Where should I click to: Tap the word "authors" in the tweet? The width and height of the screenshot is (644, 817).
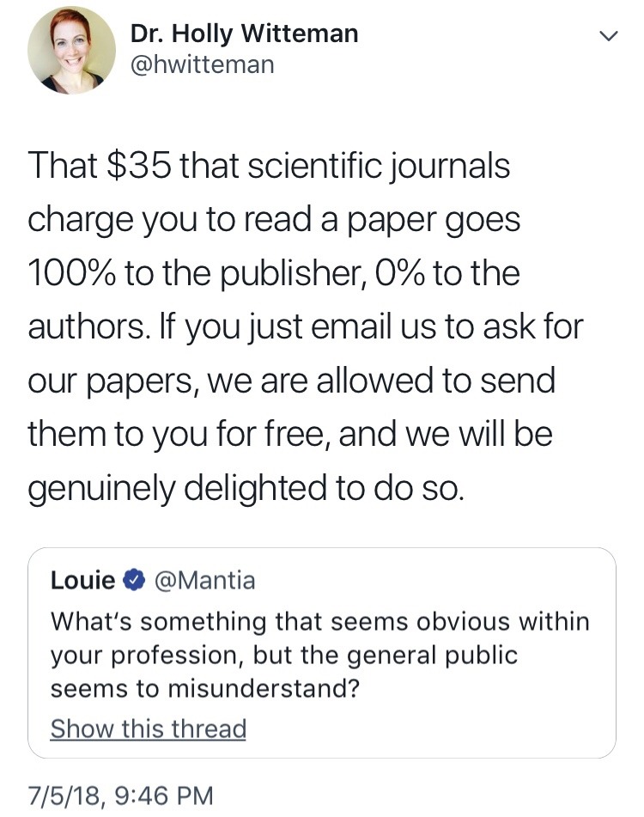(86, 327)
